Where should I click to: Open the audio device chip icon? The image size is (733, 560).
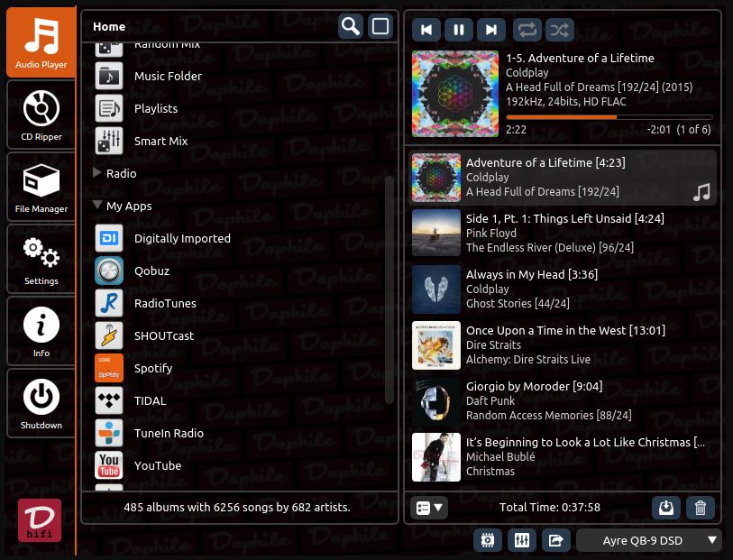[x=488, y=540]
